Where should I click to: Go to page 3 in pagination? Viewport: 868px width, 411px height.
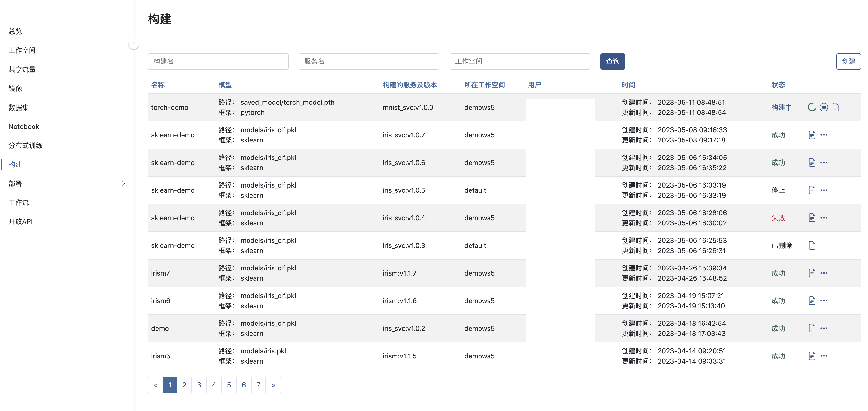[199, 385]
